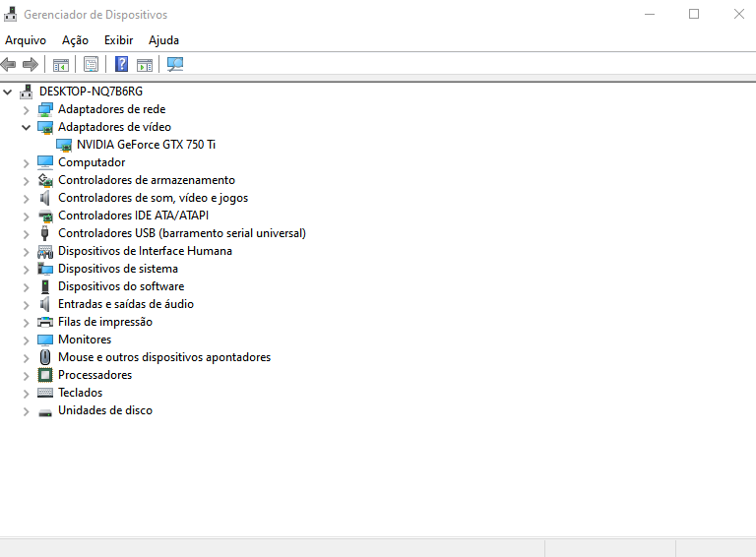Click the NVIDIA GeForce GTX 750 Ti icon
The width and height of the screenshot is (756, 557).
pyautogui.click(x=64, y=145)
